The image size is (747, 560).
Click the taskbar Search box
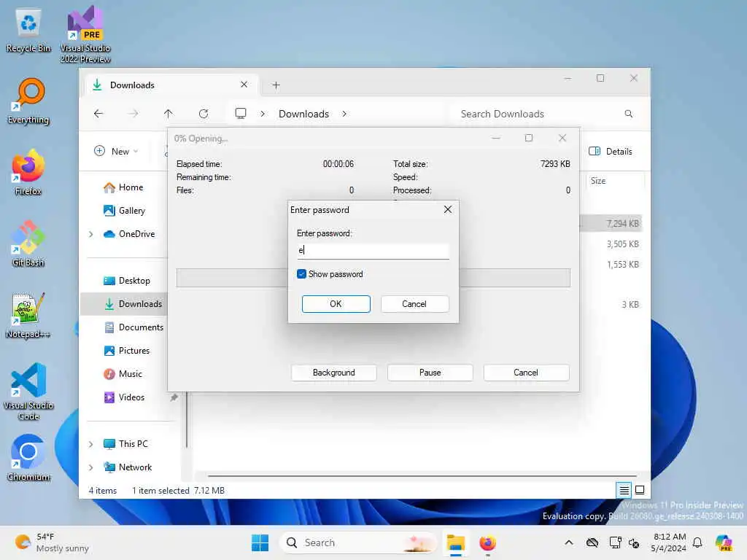pos(359,542)
